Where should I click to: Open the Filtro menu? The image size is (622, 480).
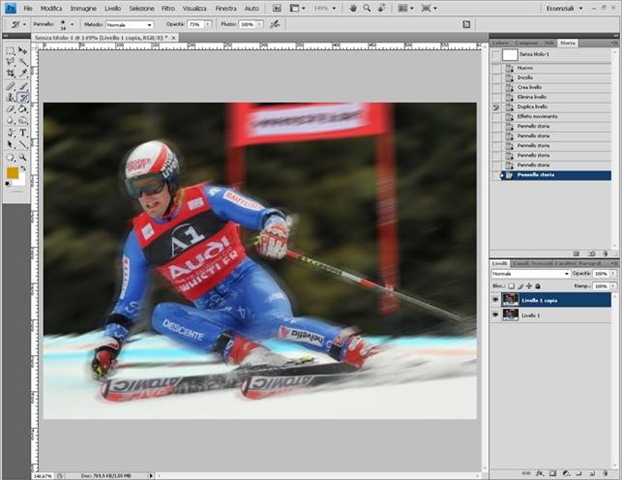[168, 8]
